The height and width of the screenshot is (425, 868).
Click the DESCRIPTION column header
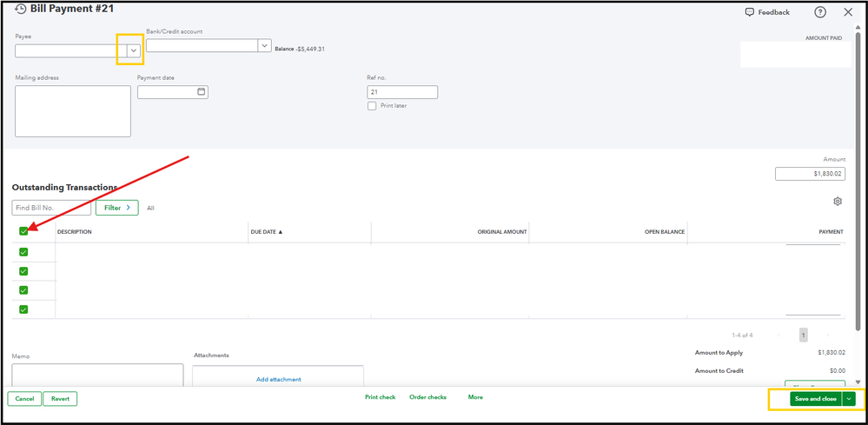(x=74, y=232)
